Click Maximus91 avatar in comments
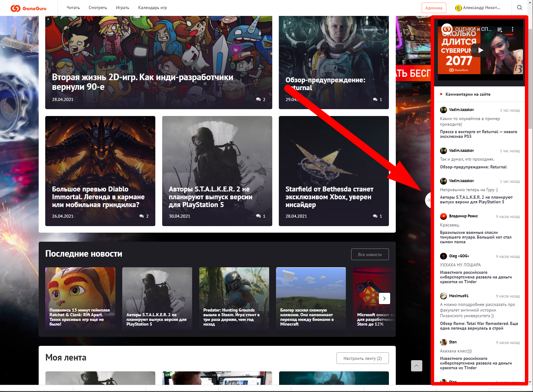 click(x=443, y=296)
